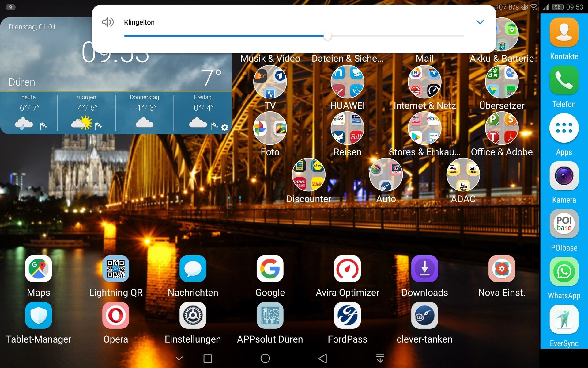The image size is (588, 368).
Task: Open the Übersetzer folder
Action: (502, 82)
